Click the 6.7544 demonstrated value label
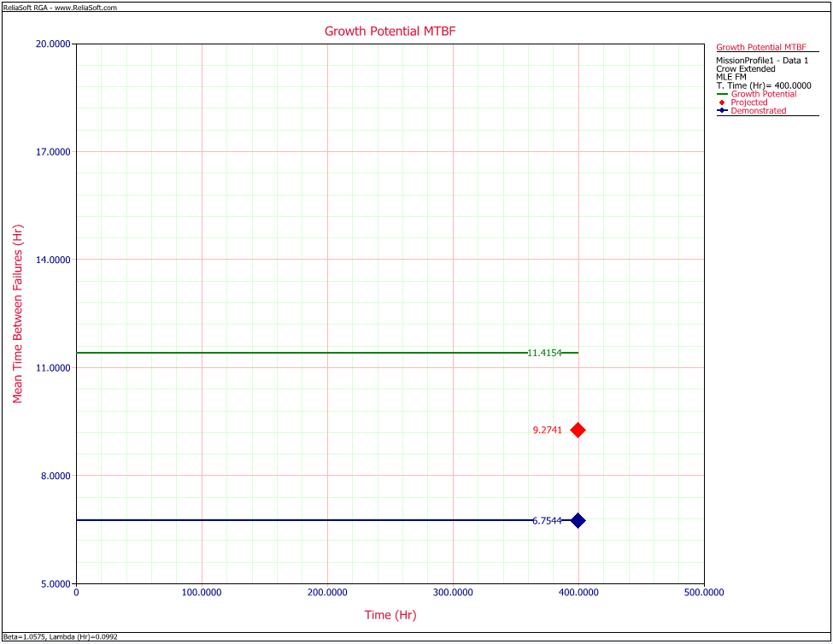Image resolution: width=833 pixels, height=644 pixels. tap(547, 521)
